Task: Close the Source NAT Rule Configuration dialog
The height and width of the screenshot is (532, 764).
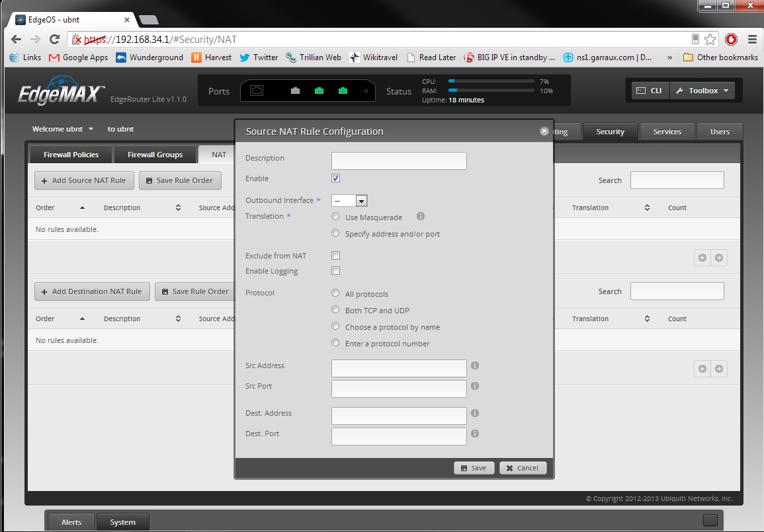Action: coord(544,131)
